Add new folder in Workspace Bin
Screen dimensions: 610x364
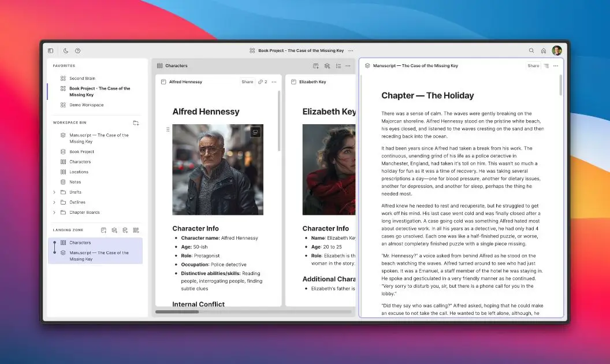[136, 123]
